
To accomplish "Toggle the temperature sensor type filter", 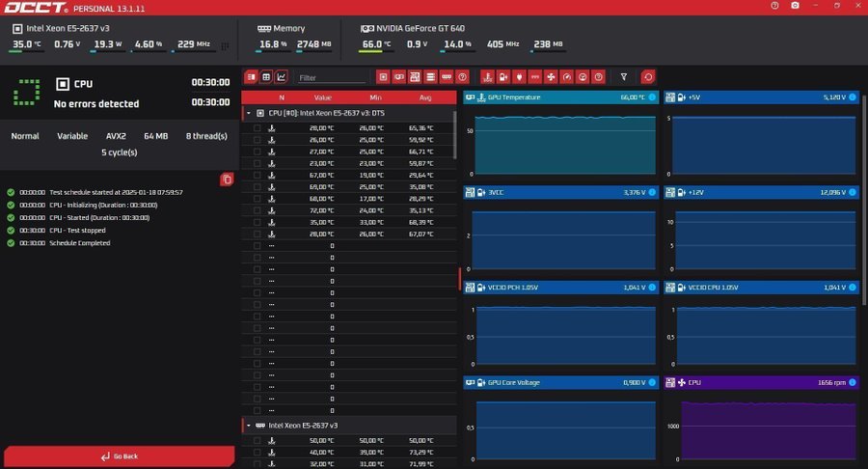I will (487, 77).
